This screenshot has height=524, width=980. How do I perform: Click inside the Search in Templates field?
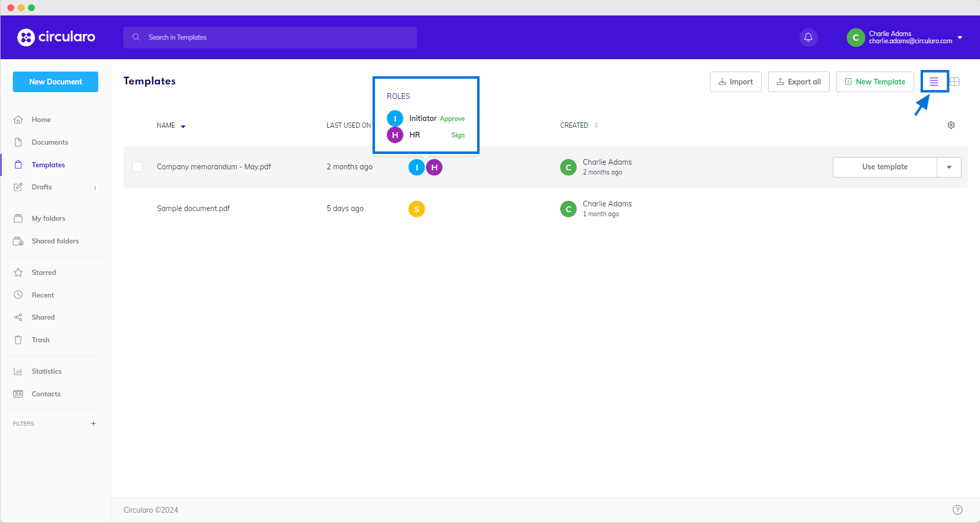257,37
